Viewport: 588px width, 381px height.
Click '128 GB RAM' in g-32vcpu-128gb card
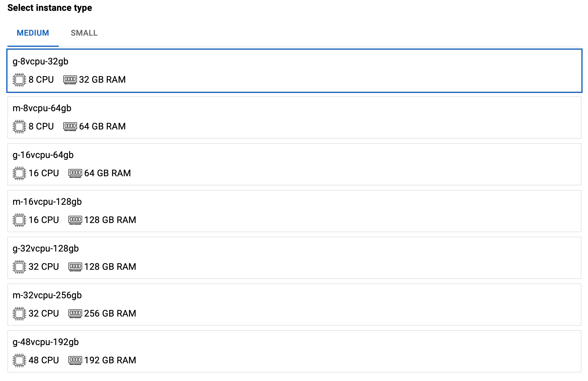110,267
